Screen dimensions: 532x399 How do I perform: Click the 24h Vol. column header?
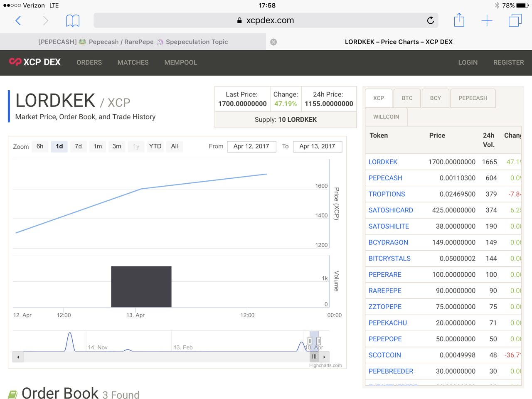(x=489, y=140)
